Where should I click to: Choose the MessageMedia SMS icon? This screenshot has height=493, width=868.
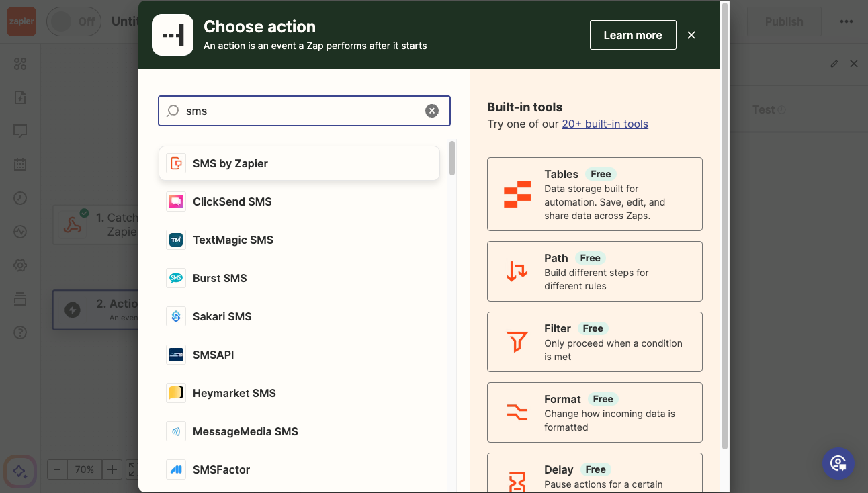point(176,431)
